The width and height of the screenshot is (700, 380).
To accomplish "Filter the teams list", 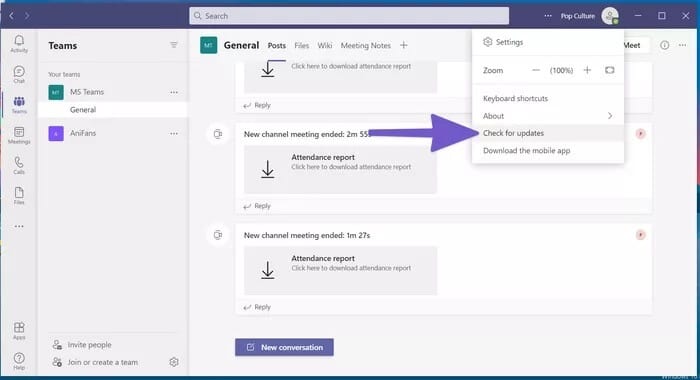I will [x=174, y=45].
